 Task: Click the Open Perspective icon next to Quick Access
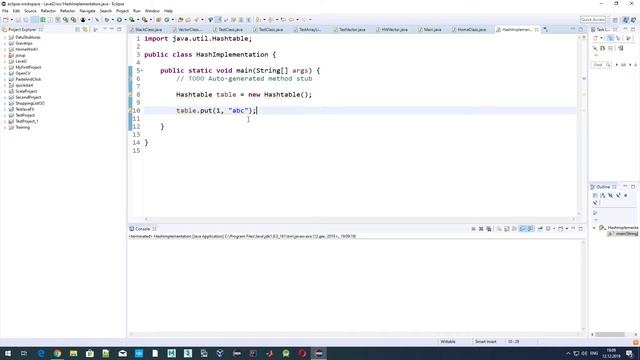[x=615, y=20]
